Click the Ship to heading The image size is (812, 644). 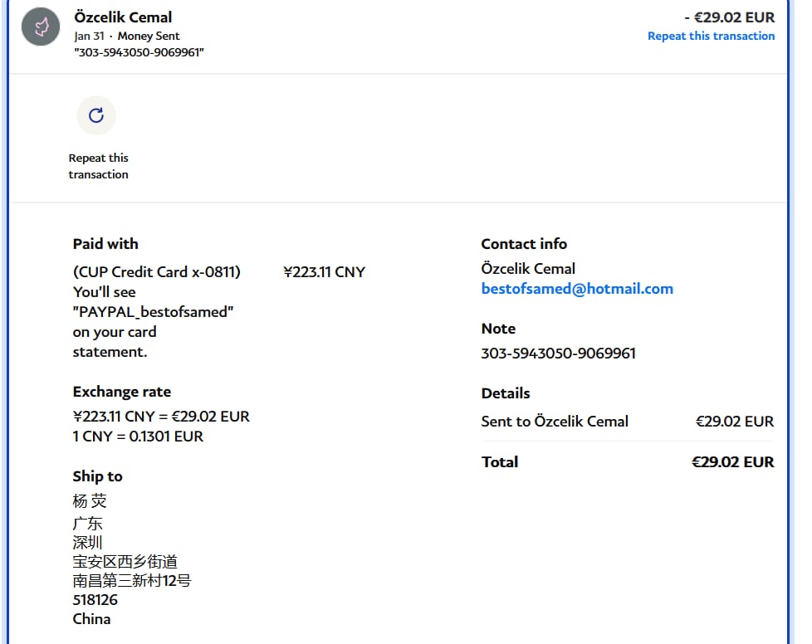(x=97, y=476)
